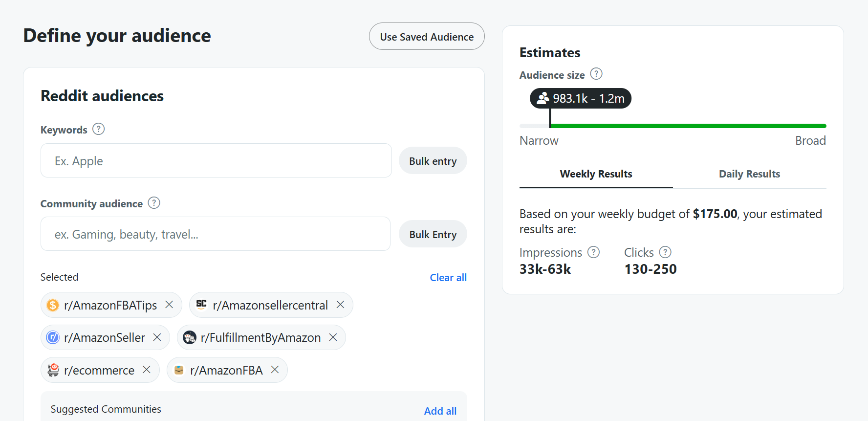Click the 33k-63k impressions value
The image size is (868, 421).
pyautogui.click(x=545, y=269)
